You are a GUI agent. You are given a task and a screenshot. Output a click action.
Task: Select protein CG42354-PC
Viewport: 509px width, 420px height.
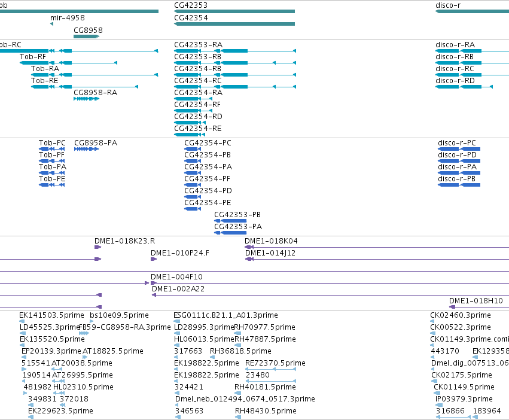tap(193, 149)
